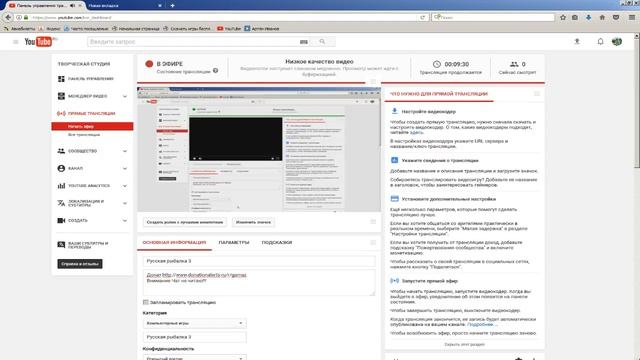Go to the browser home page icon

pyautogui.click(x=602, y=18)
